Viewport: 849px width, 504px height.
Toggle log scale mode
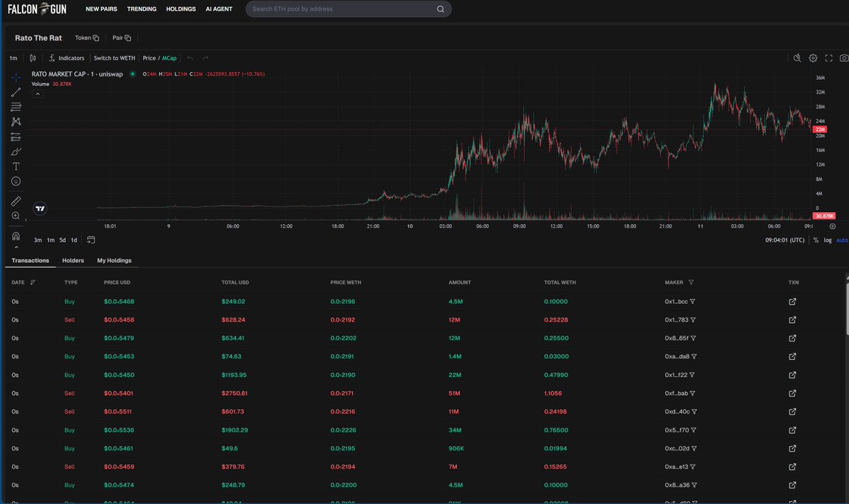coord(827,240)
